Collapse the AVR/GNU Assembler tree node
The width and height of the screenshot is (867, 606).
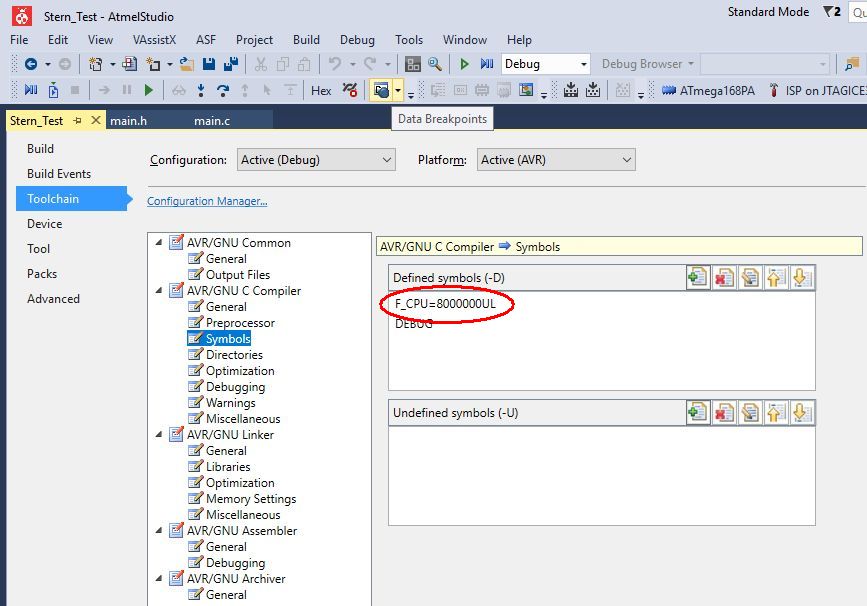point(159,530)
